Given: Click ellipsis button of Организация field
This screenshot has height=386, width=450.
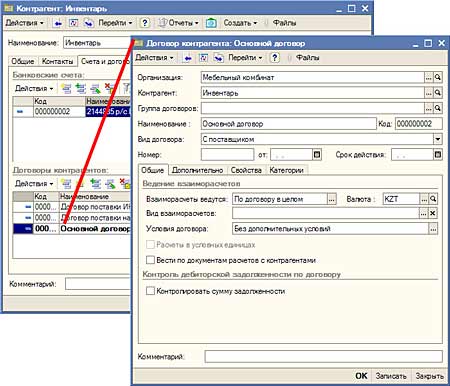Looking at the screenshot, I should click(x=428, y=78).
